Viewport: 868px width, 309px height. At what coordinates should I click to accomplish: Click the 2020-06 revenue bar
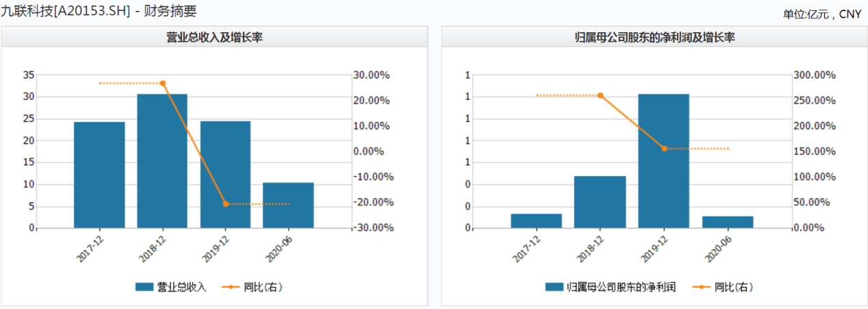click(288, 205)
